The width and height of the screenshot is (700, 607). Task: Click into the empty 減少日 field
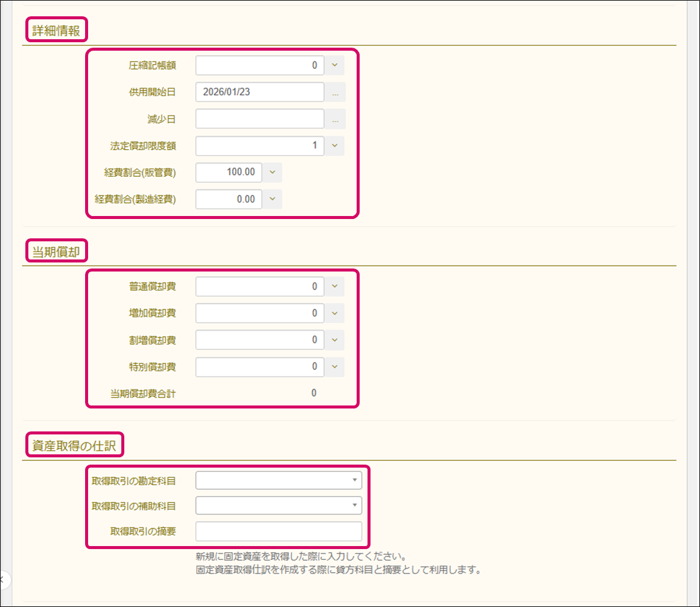coord(259,119)
